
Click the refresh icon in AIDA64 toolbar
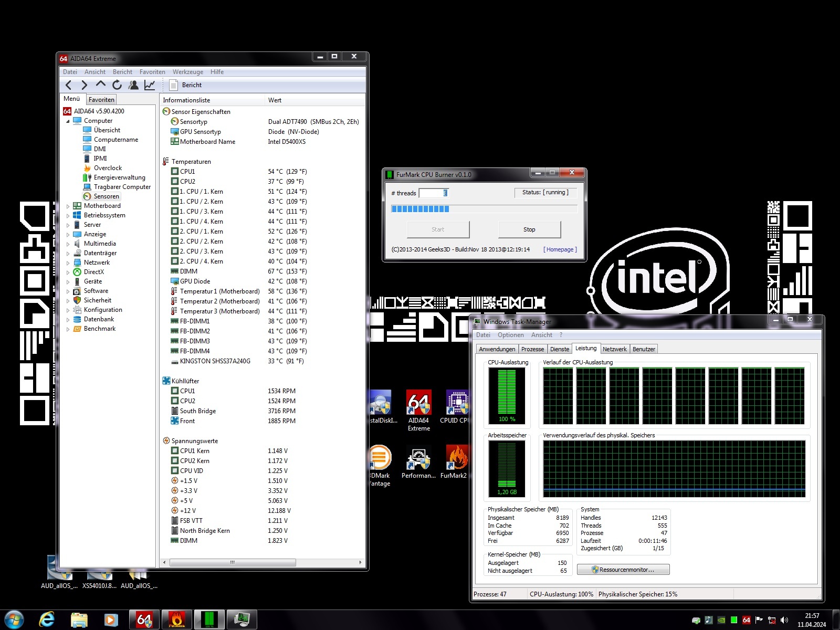(x=117, y=85)
